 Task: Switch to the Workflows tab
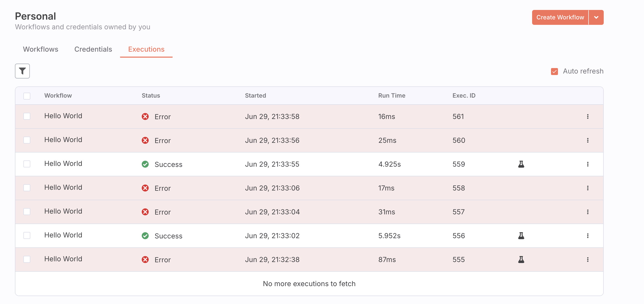point(41,49)
